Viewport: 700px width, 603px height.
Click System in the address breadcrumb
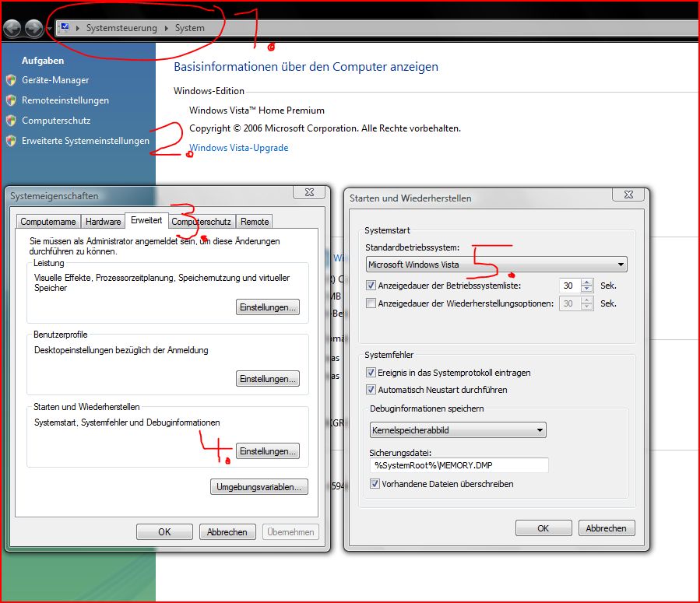pos(190,28)
